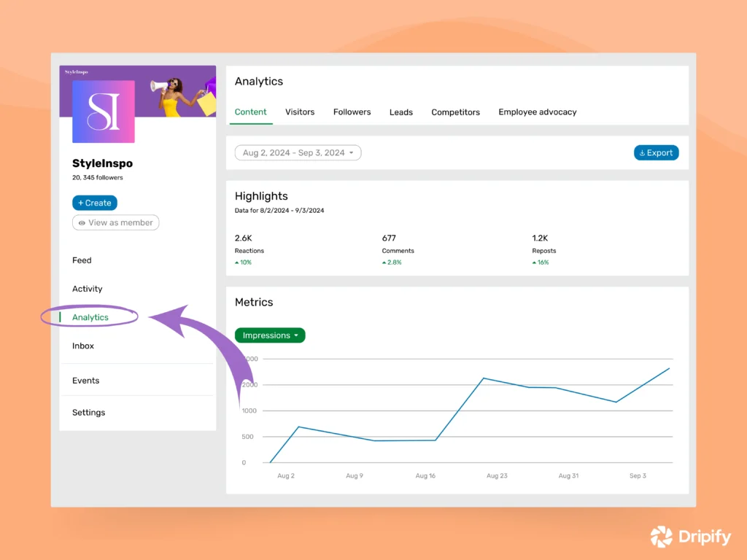
Task: Click the plus icon on the Create button
Action: click(81, 203)
